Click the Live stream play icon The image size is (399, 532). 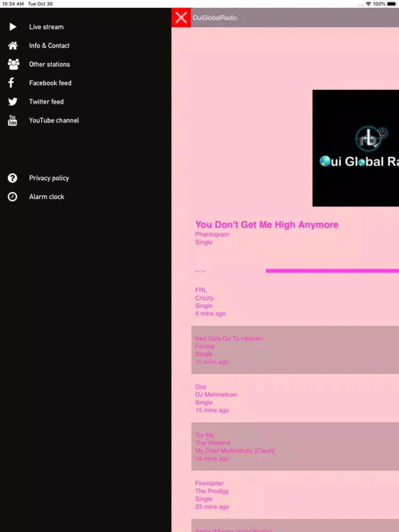click(13, 27)
